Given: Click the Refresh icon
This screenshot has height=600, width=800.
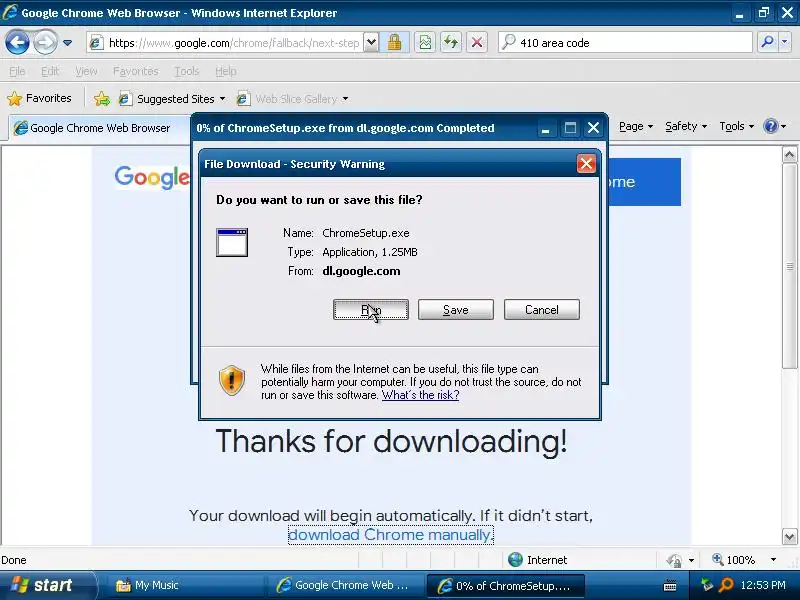Looking at the screenshot, I should pos(451,43).
